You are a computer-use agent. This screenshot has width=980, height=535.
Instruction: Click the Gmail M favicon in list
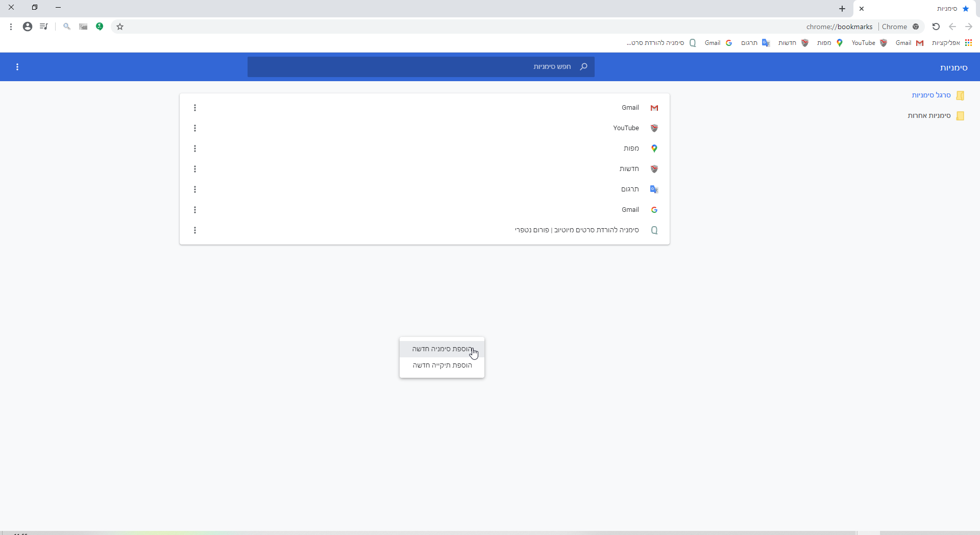click(654, 108)
